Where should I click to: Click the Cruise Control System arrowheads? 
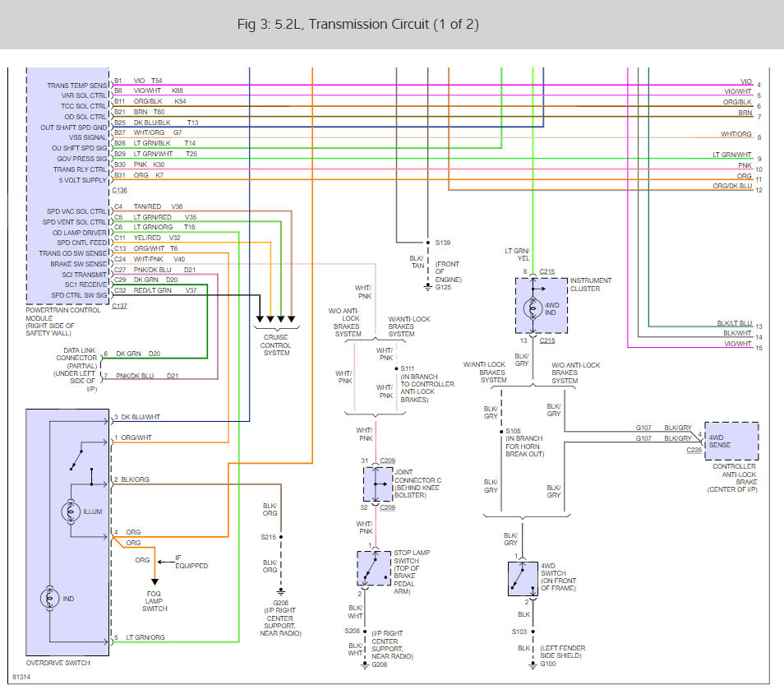(275, 319)
